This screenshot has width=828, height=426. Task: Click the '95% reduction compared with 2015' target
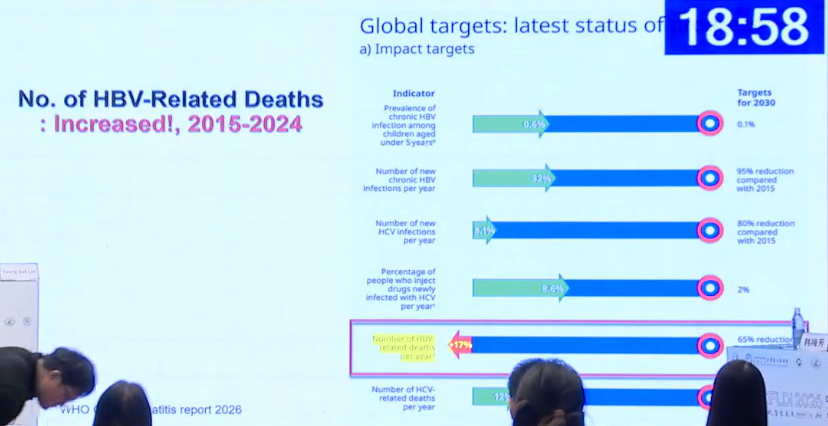pos(765,180)
